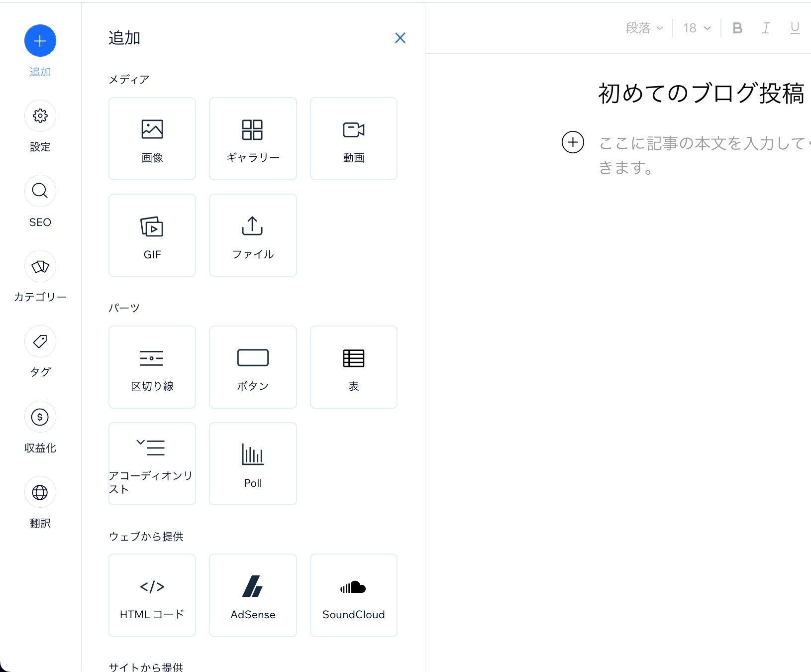Click the パーツ section heading
This screenshot has height=672, width=811.
click(x=124, y=308)
